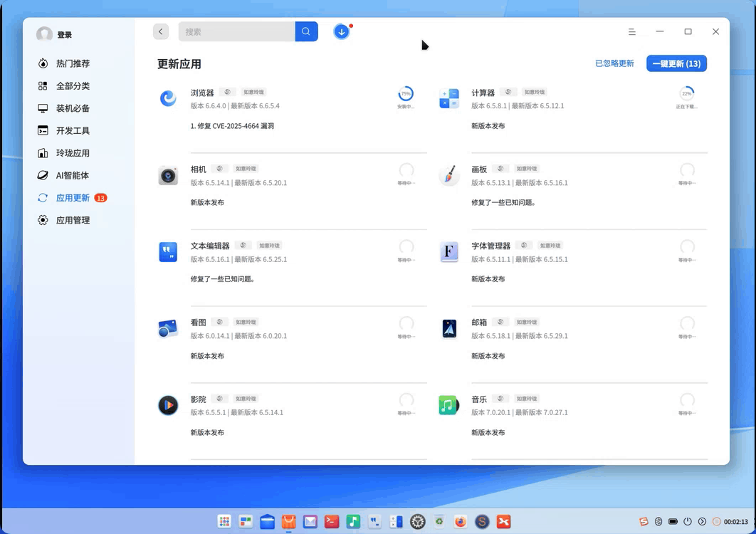Open the 画板 paint app icon
This screenshot has width=756, height=534.
pyautogui.click(x=449, y=175)
